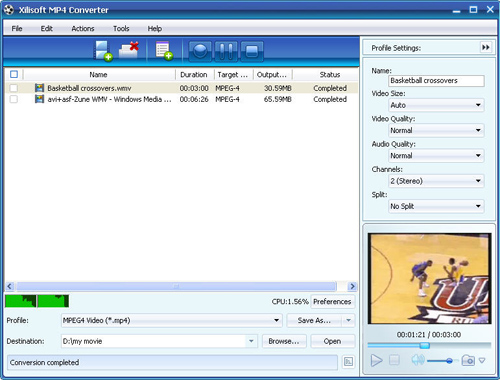Viewport: 500px width, 380px height.
Task: Sort by the Target column header
Action: point(233,75)
